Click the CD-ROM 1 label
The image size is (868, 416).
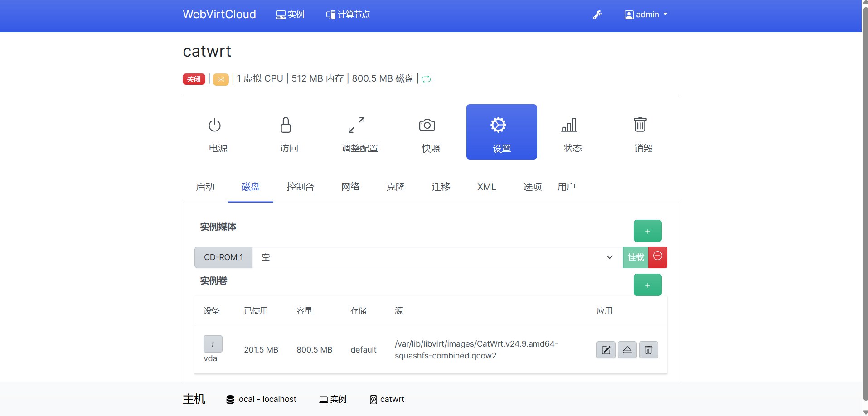pyautogui.click(x=223, y=257)
